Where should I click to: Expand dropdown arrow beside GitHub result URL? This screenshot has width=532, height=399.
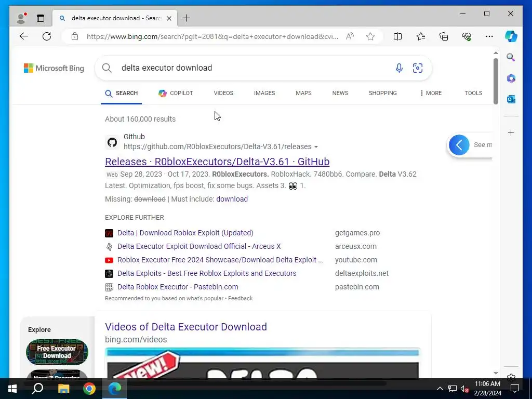[x=316, y=147]
